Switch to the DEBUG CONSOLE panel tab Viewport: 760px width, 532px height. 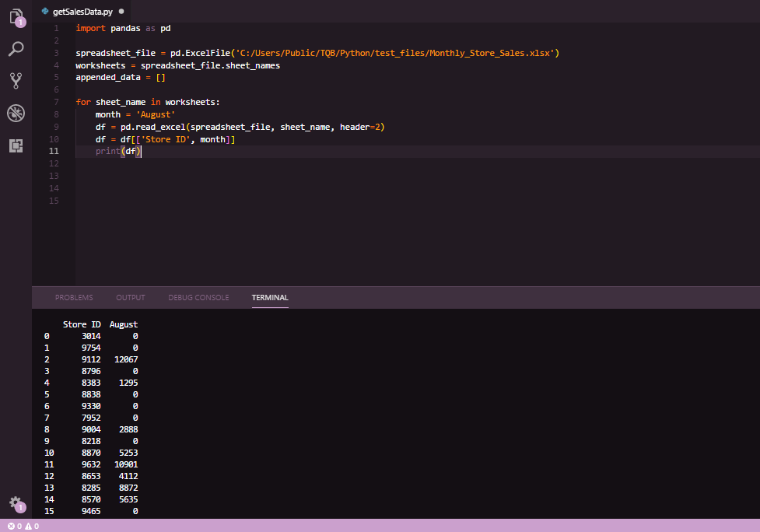198,297
